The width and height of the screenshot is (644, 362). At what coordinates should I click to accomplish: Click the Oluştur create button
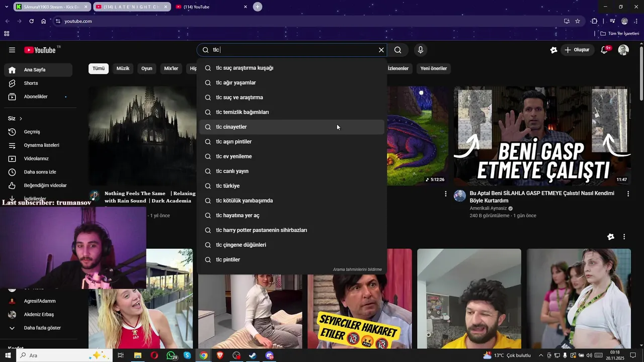[577, 50]
